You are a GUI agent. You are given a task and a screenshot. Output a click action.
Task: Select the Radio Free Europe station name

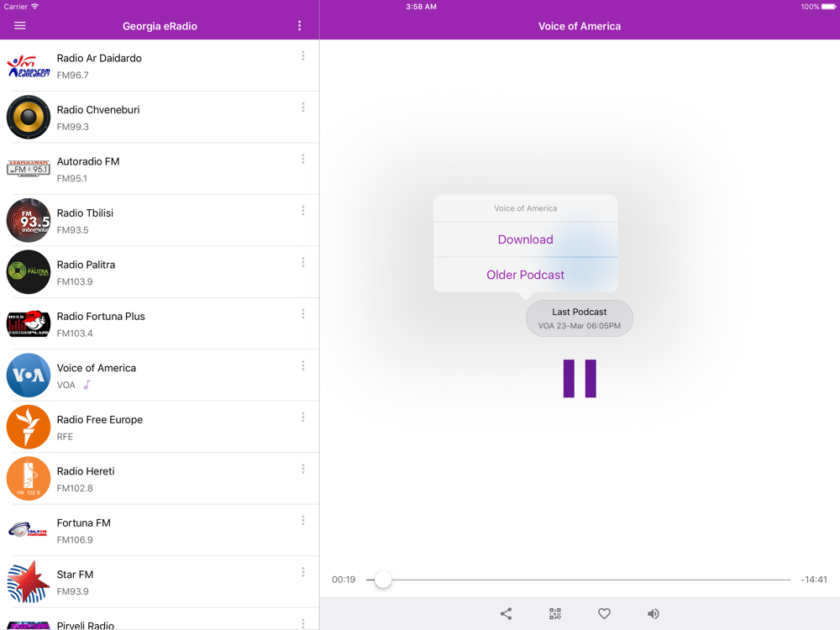pos(100,419)
